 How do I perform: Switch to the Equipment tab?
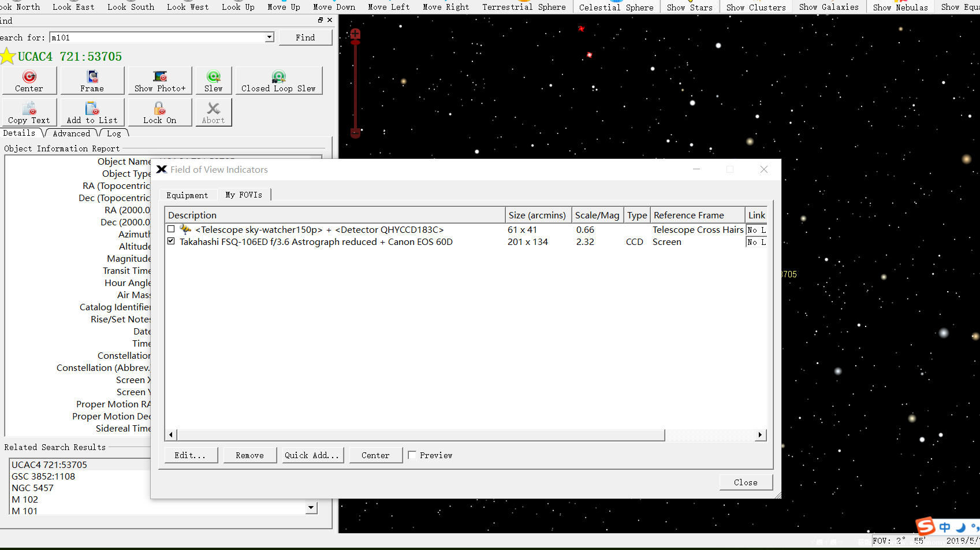tap(187, 195)
